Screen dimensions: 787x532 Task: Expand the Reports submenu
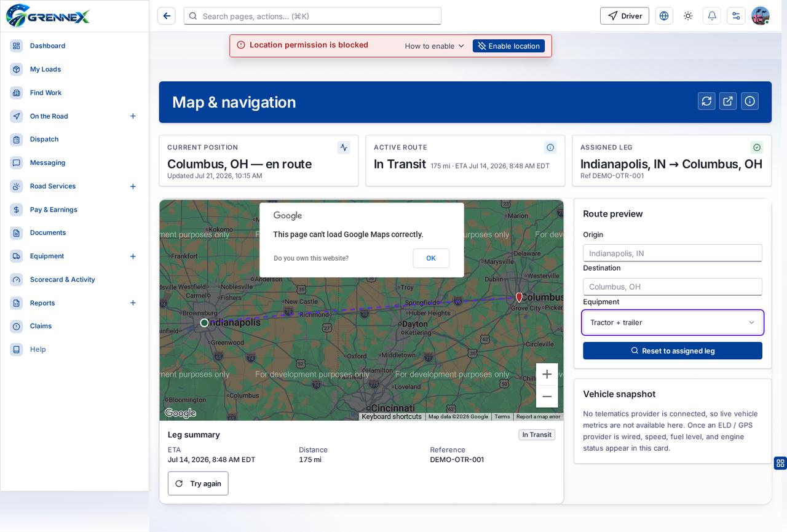[133, 303]
